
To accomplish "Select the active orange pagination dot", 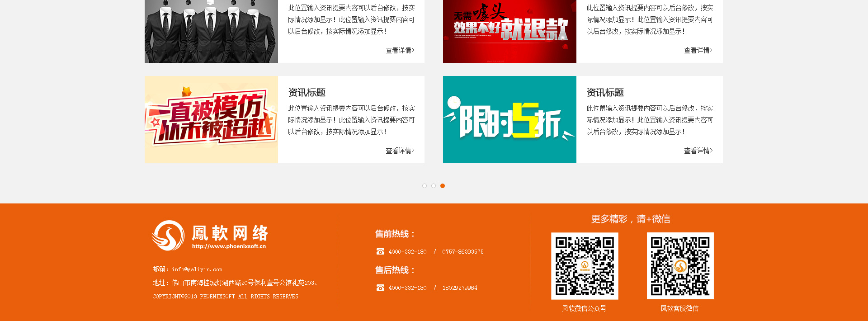I will (443, 186).
